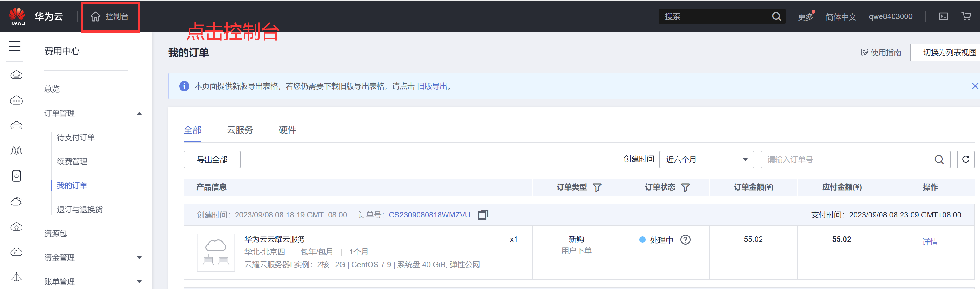Open the shopping cart icon
The width and height of the screenshot is (980, 289).
pos(966,16)
